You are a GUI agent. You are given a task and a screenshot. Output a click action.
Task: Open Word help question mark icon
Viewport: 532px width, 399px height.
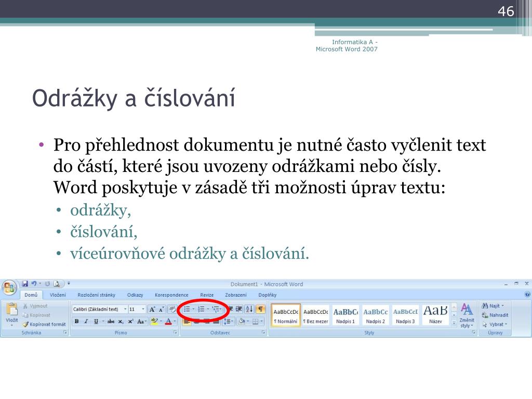[527, 294]
